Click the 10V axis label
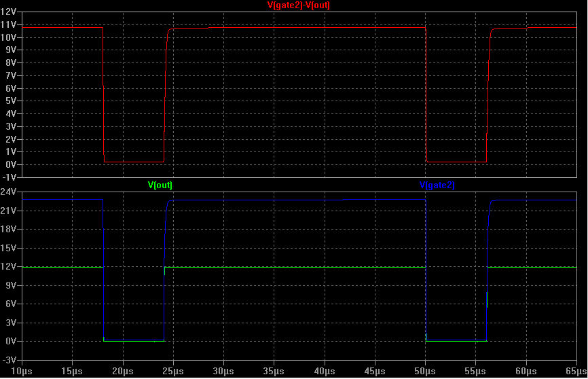Image resolution: width=588 pixels, height=379 pixels. (8, 37)
